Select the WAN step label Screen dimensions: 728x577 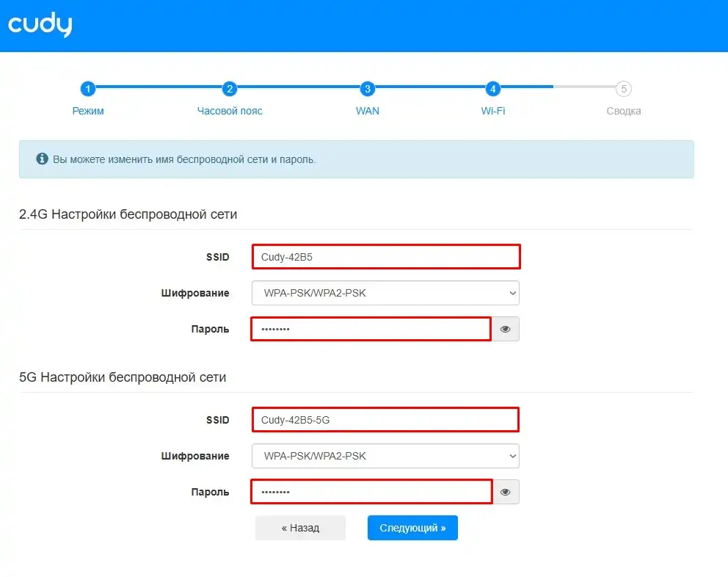point(368,111)
